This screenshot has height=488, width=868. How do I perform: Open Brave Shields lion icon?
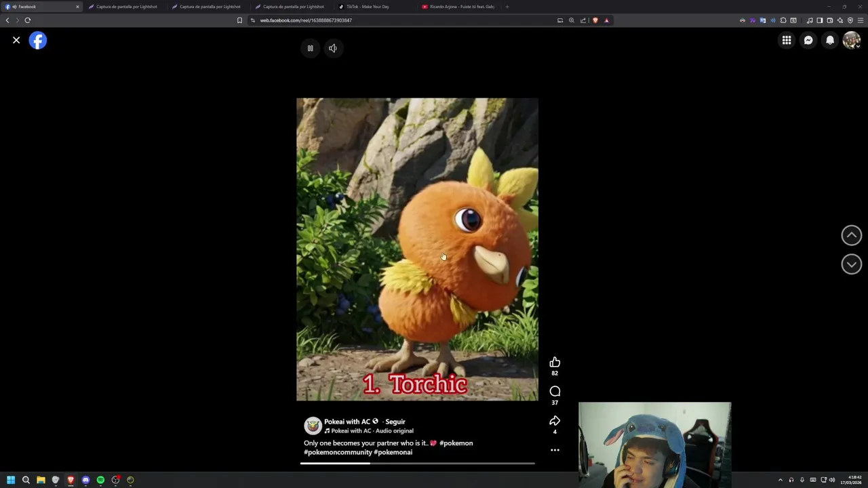click(595, 20)
